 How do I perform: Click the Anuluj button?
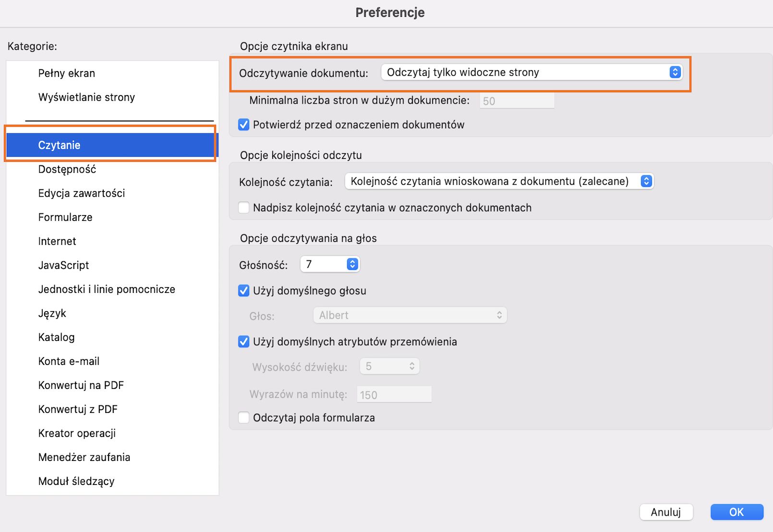(x=666, y=512)
